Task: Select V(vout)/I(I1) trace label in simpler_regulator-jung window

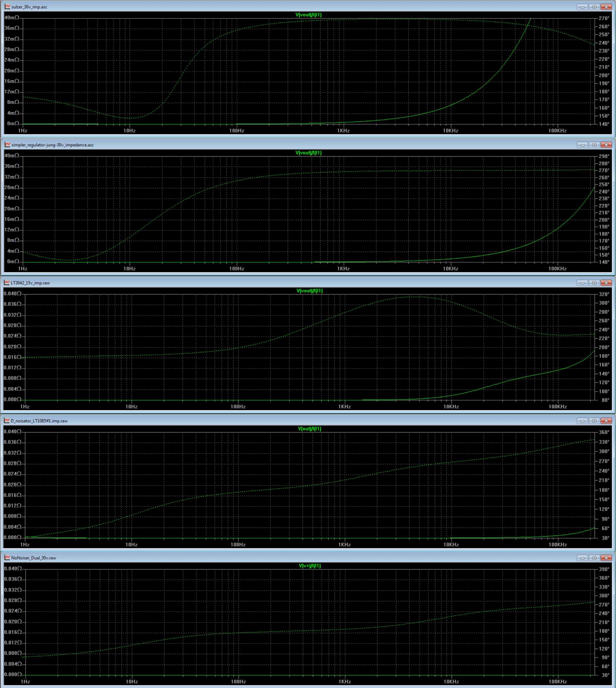Action: (308, 153)
